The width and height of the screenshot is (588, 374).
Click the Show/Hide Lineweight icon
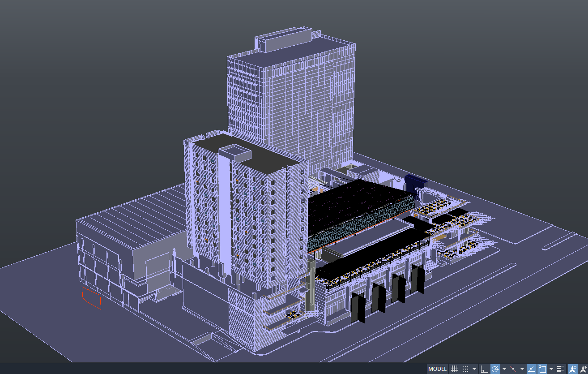click(561, 369)
